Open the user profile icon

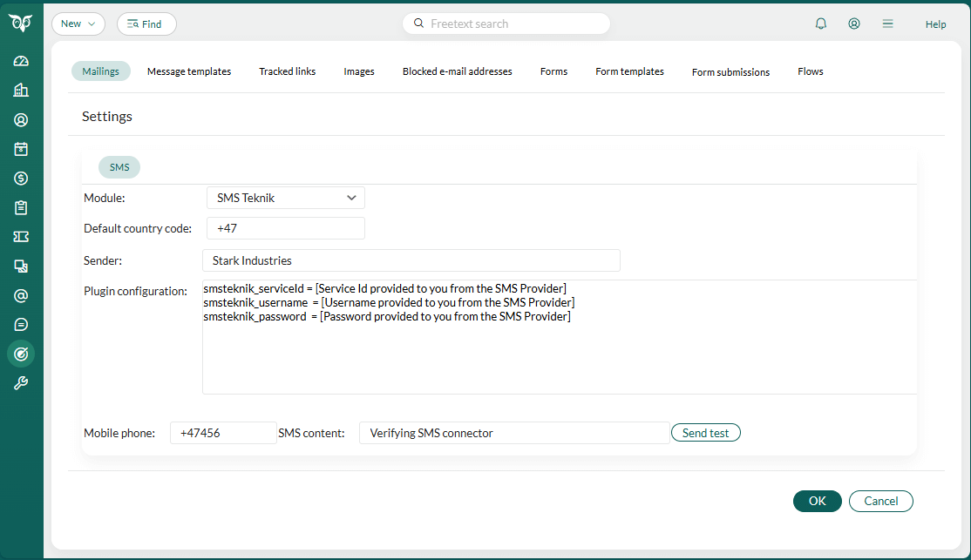tap(853, 24)
